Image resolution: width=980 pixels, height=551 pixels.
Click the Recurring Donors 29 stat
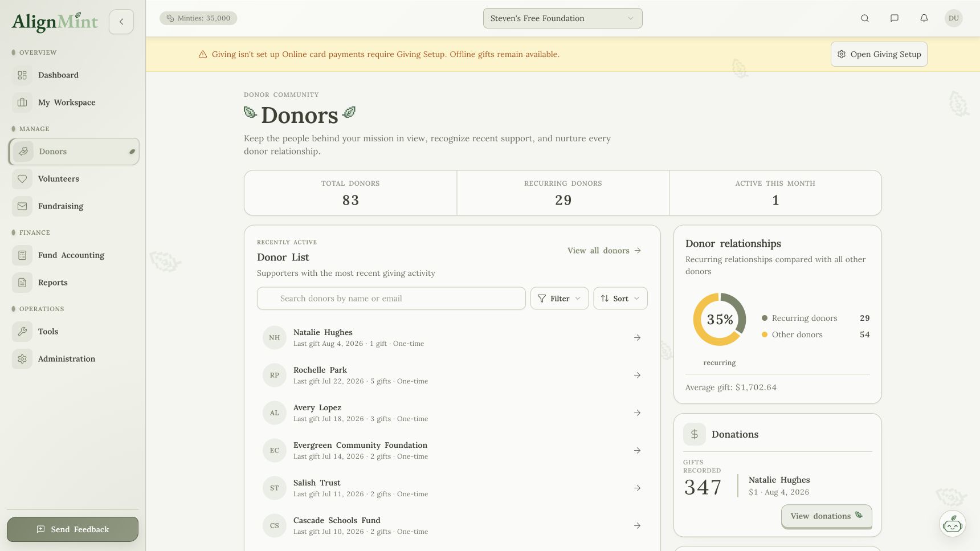tap(563, 193)
